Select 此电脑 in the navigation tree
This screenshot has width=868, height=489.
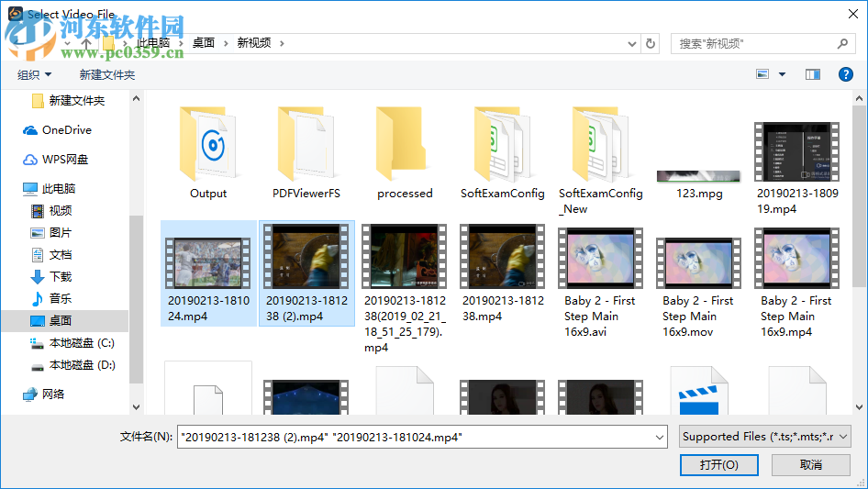tap(49, 189)
